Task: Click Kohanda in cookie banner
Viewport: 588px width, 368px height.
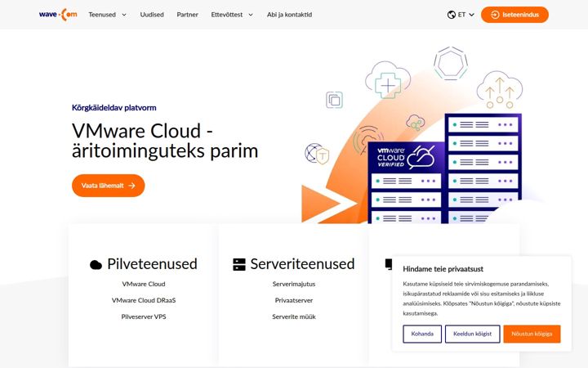Action: [x=422, y=334]
